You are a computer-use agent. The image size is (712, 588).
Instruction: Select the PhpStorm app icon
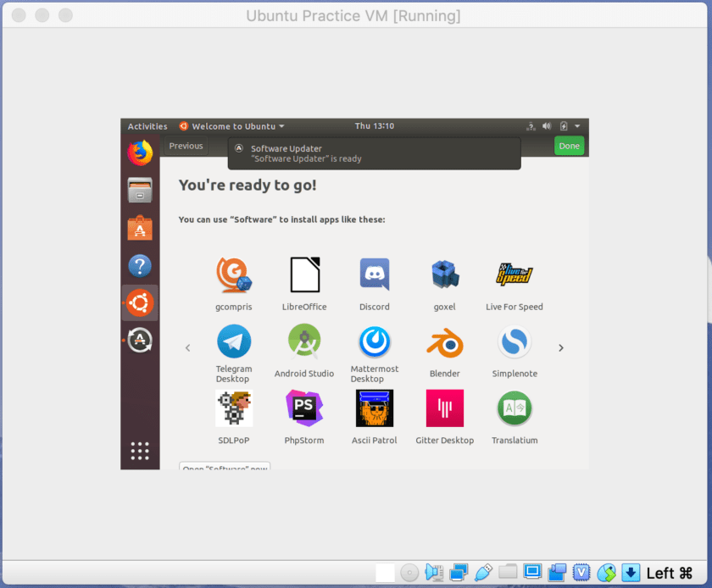click(304, 408)
